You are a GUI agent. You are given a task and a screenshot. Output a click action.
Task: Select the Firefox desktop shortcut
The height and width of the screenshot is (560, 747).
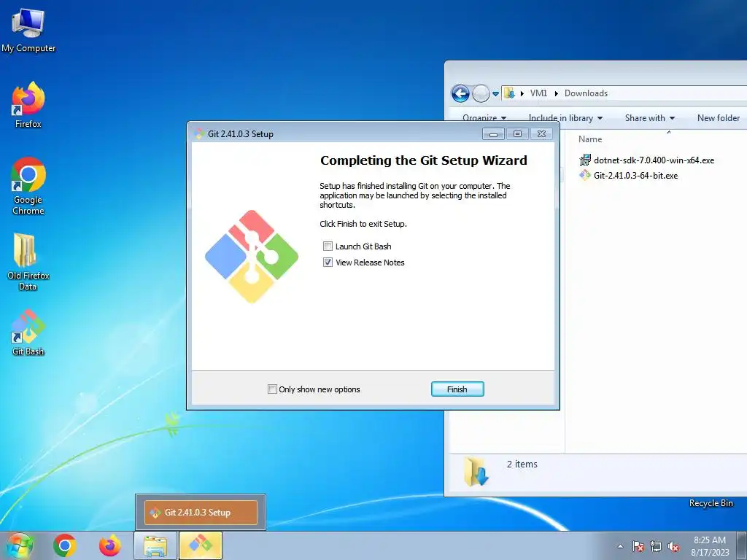tap(28, 105)
